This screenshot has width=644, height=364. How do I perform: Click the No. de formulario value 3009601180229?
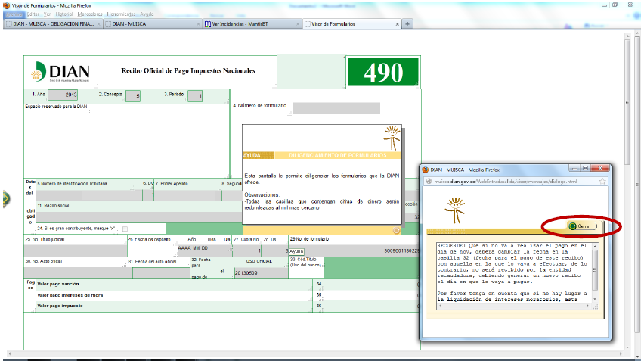coord(402,250)
